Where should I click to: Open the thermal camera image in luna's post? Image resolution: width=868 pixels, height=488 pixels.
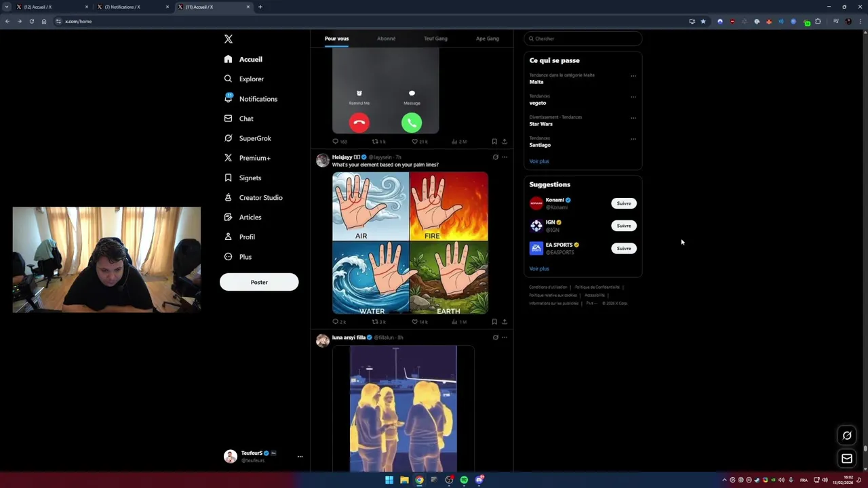(403, 409)
